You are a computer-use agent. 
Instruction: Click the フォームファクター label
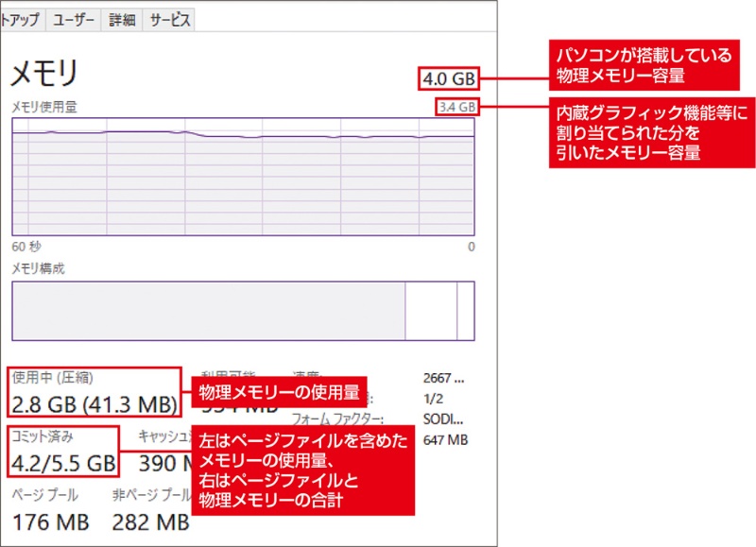pyautogui.click(x=336, y=419)
